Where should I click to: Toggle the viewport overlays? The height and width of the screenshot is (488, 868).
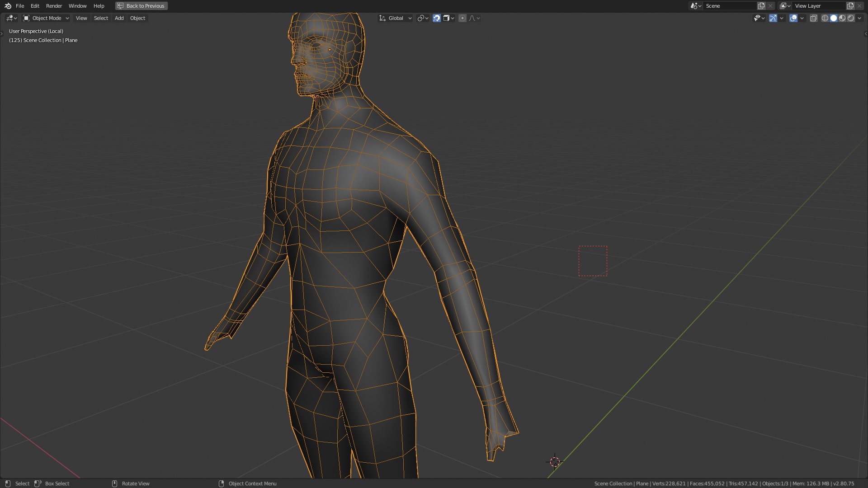(793, 18)
